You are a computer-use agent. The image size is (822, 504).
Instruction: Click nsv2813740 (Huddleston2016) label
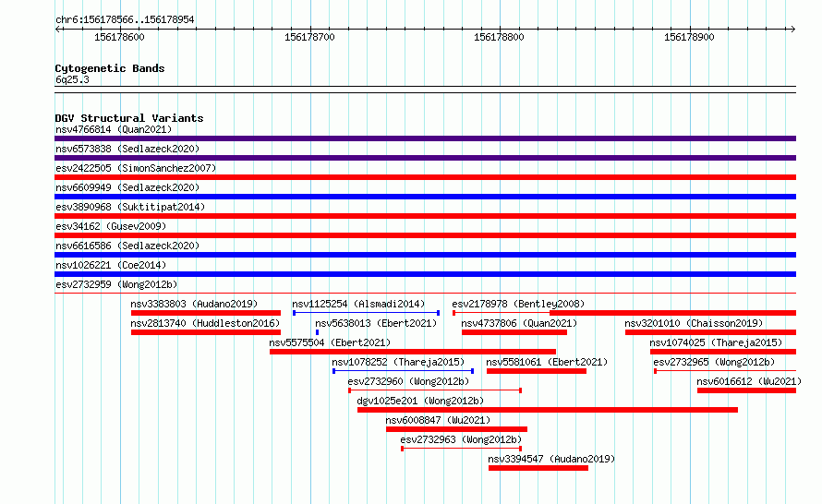tap(205, 323)
